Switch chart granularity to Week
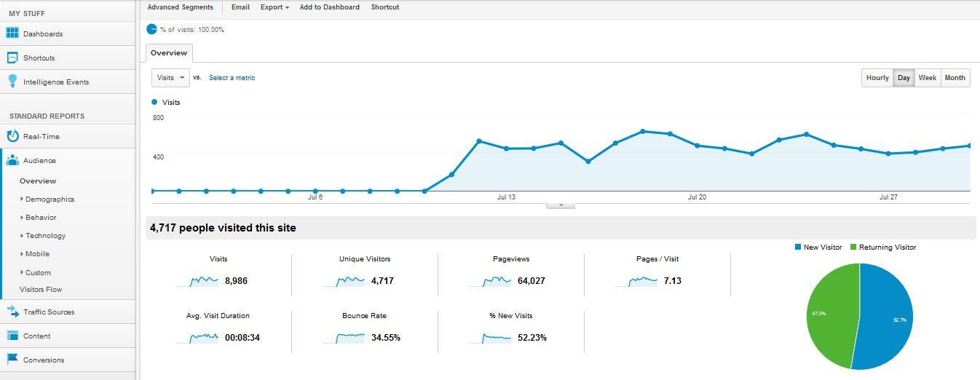Screen dimensions: 980x380 (927, 78)
